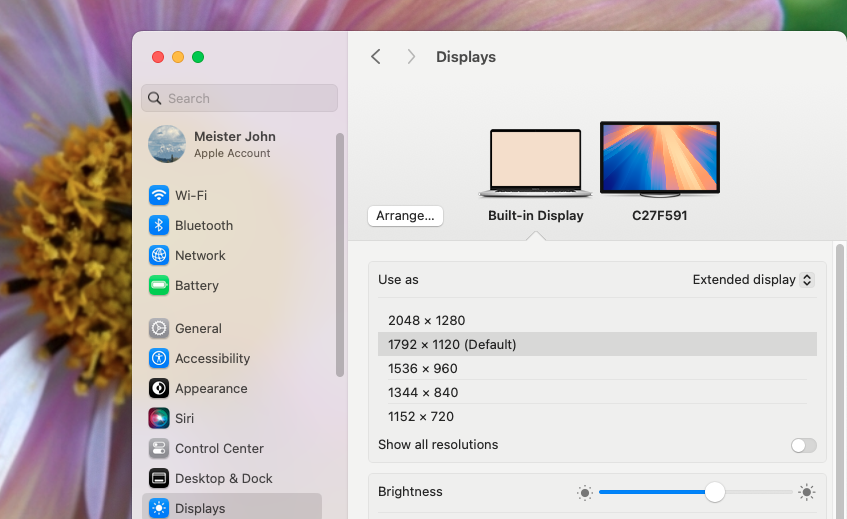Open the Extended display dropdown
Image resolution: width=847 pixels, height=519 pixels.
[753, 280]
